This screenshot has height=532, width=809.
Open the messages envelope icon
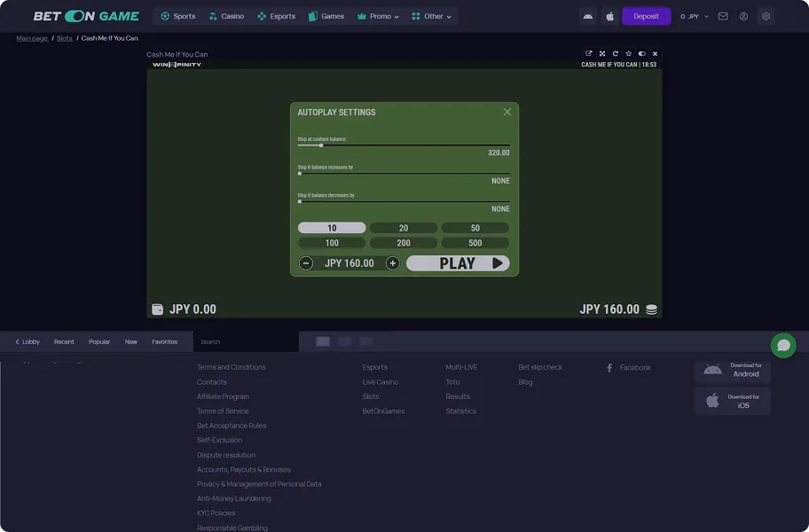[724, 16]
